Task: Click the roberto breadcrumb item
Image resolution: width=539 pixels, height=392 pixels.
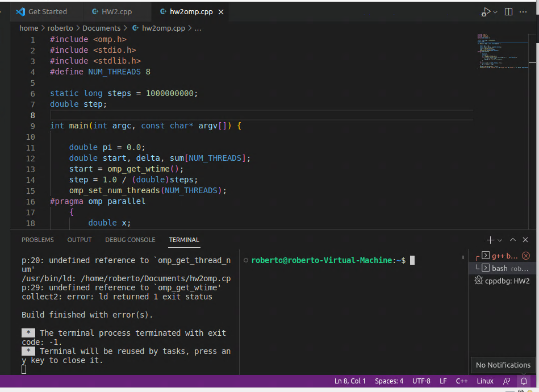Action: point(60,28)
